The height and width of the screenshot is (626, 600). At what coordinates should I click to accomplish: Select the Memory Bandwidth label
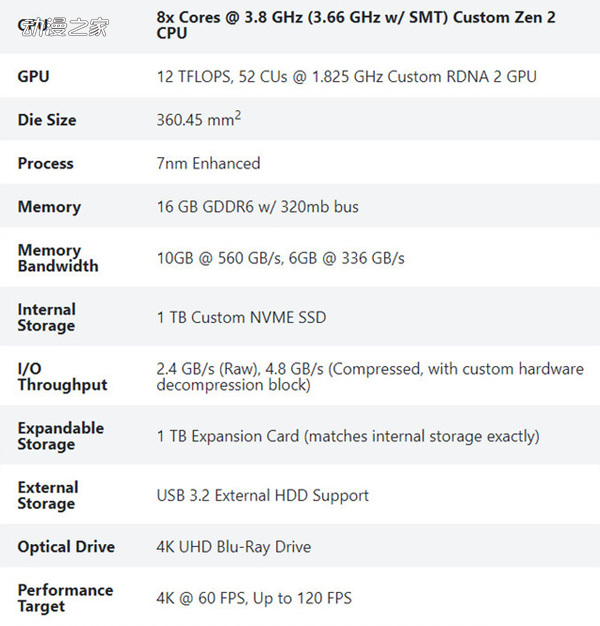[58, 258]
